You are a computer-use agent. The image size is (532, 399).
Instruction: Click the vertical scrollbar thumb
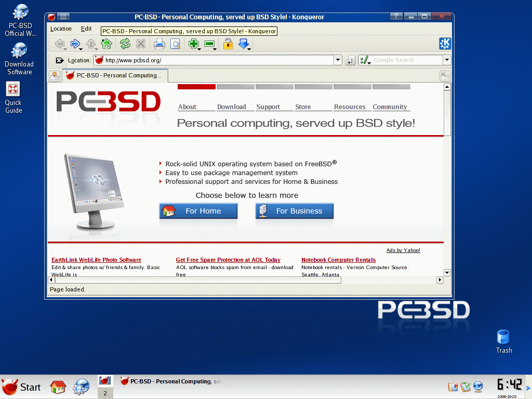(x=447, y=113)
